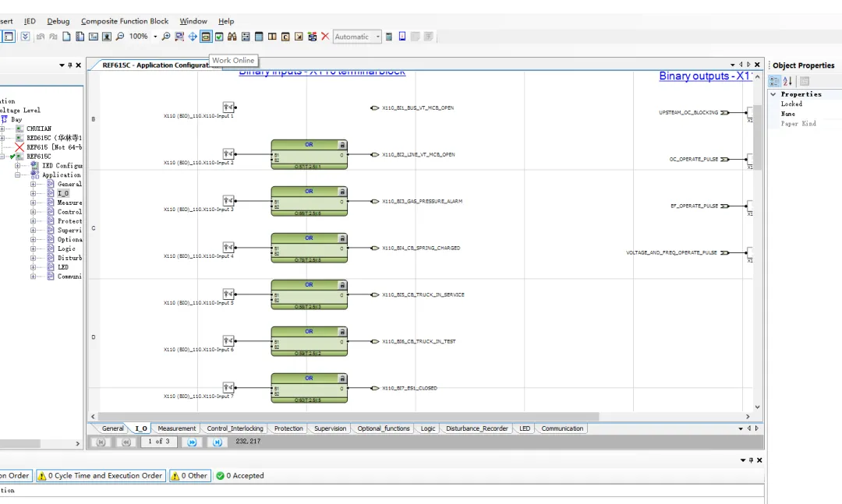Select the Logic item in project tree
The width and height of the screenshot is (842, 504).
[66, 248]
